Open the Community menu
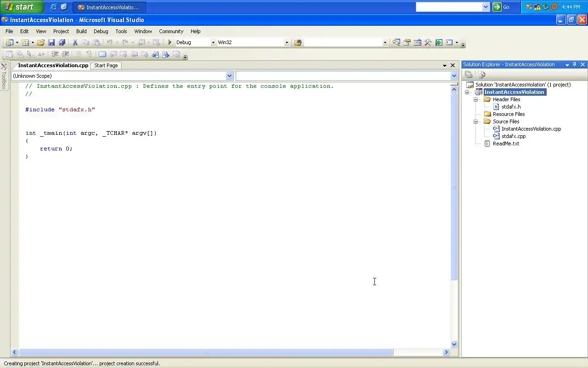This screenshot has height=368, width=588. pos(171,31)
